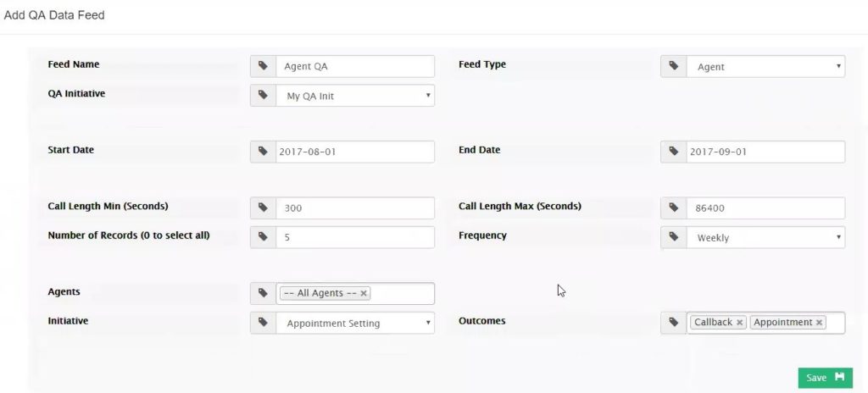Click the tag icon next to Start Date
868x393 pixels.
click(263, 152)
